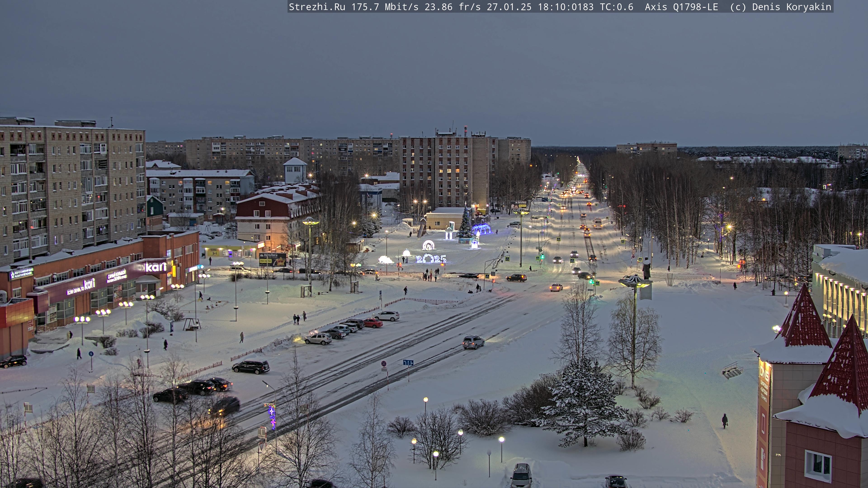
Task: Click the 23.86 fr/s frame rate readout
Action: [453, 7]
